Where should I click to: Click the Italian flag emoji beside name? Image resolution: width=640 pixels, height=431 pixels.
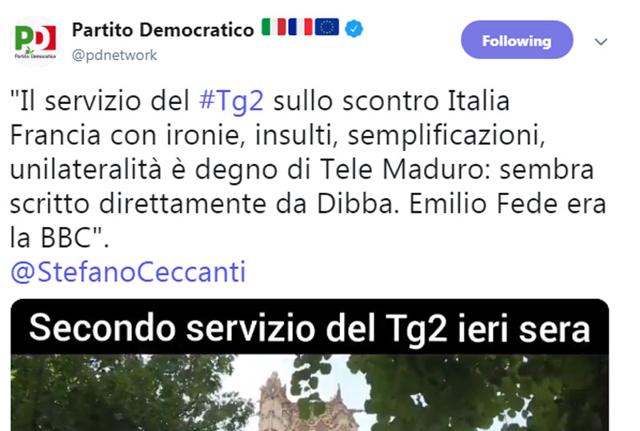pos(273,27)
